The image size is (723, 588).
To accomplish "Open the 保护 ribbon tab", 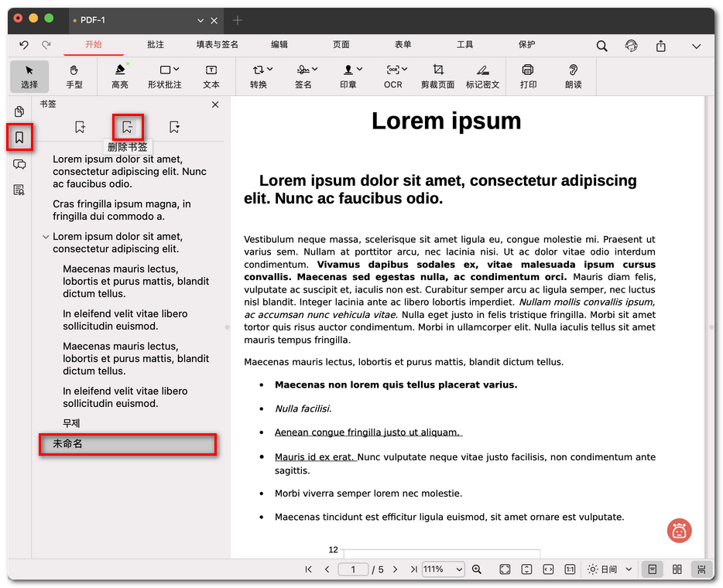I will click(526, 45).
